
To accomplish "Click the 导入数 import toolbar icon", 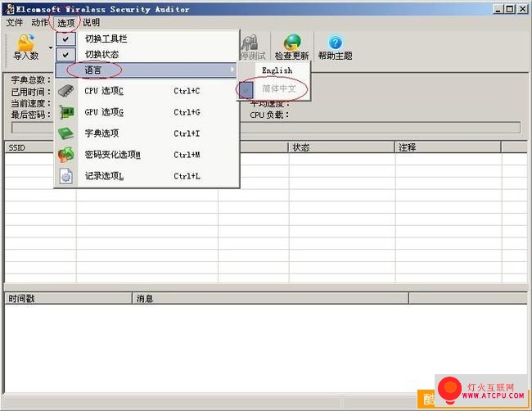I will coord(26,47).
